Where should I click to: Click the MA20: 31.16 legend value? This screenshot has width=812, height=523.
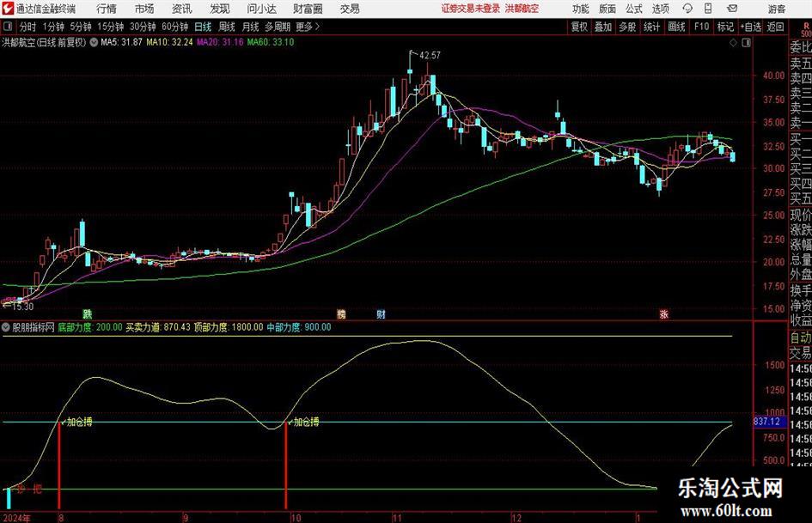tap(220, 42)
